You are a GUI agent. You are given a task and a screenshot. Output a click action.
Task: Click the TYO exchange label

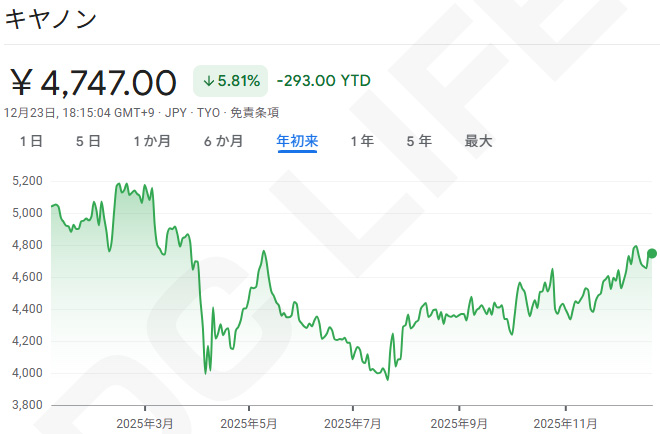pyautogui.click(x=205, y=113)
